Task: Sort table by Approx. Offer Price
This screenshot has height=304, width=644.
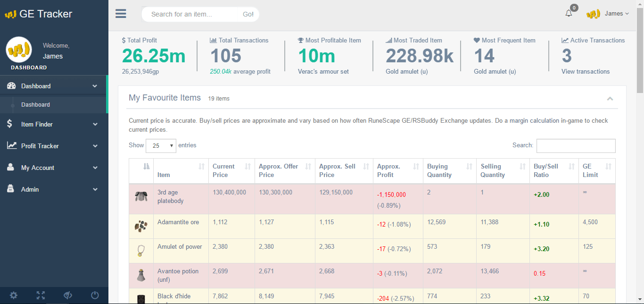Action: [x=285, y=170]
